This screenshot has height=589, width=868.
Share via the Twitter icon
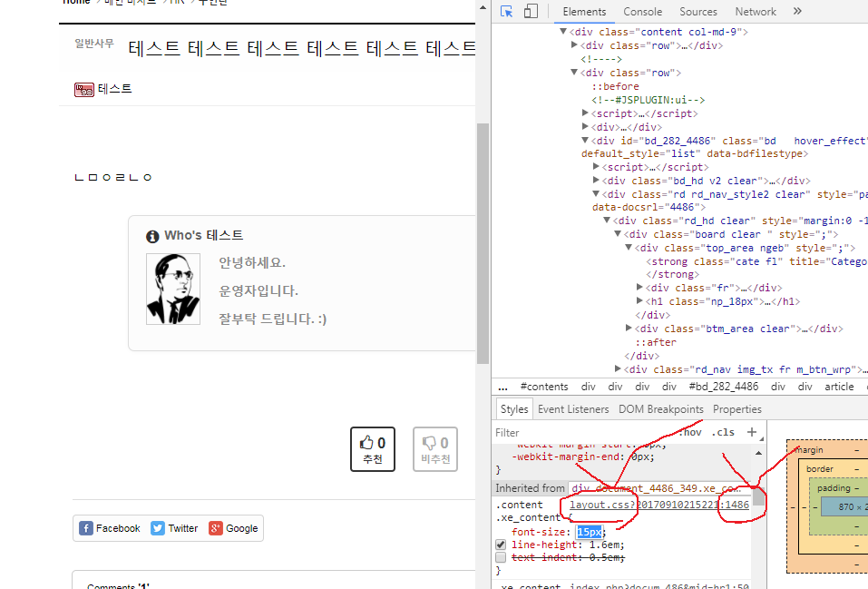pos(174,528)
